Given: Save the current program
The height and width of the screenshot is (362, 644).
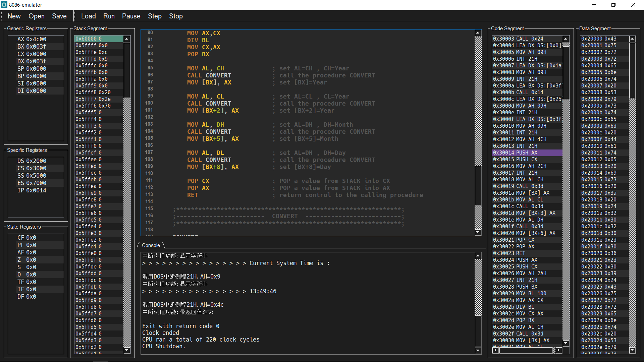Looking at the screenshot, I should (x=59, y=16).
